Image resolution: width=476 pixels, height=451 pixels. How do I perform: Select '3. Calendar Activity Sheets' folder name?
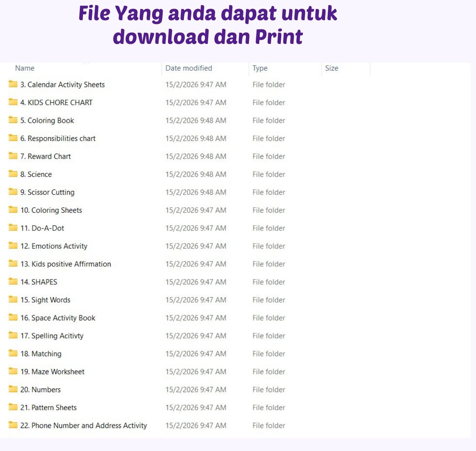63,85
